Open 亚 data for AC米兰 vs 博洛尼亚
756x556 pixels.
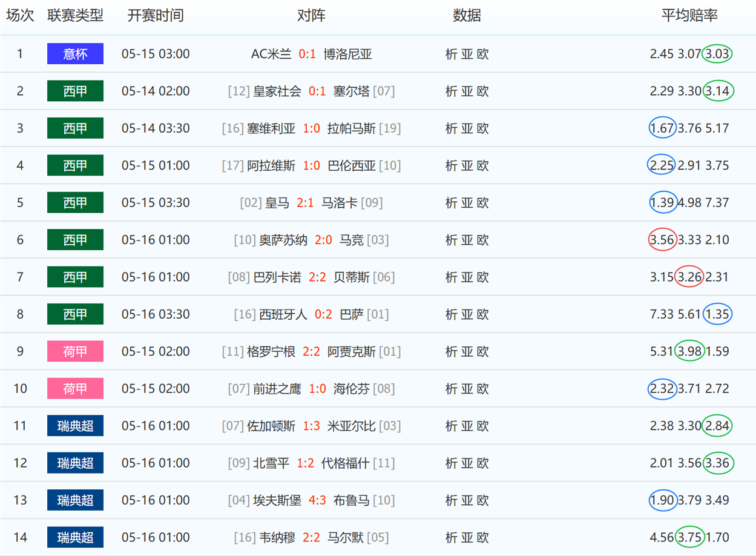click(x=467, y=54)
